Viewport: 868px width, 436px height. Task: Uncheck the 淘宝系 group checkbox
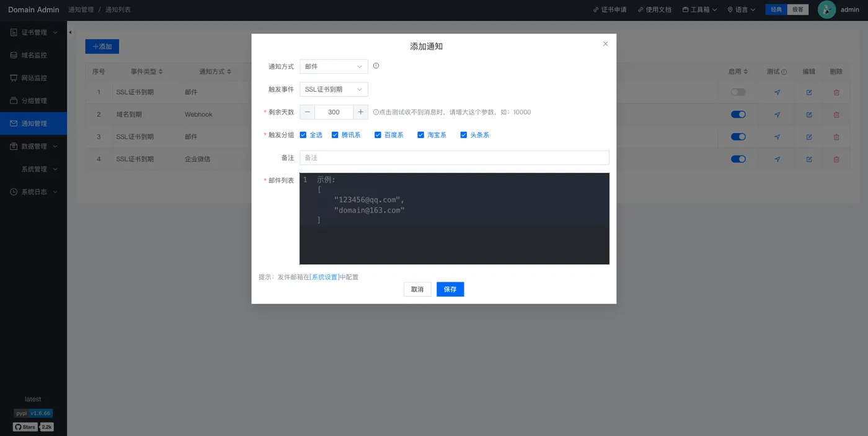click(x=420, y=135)
